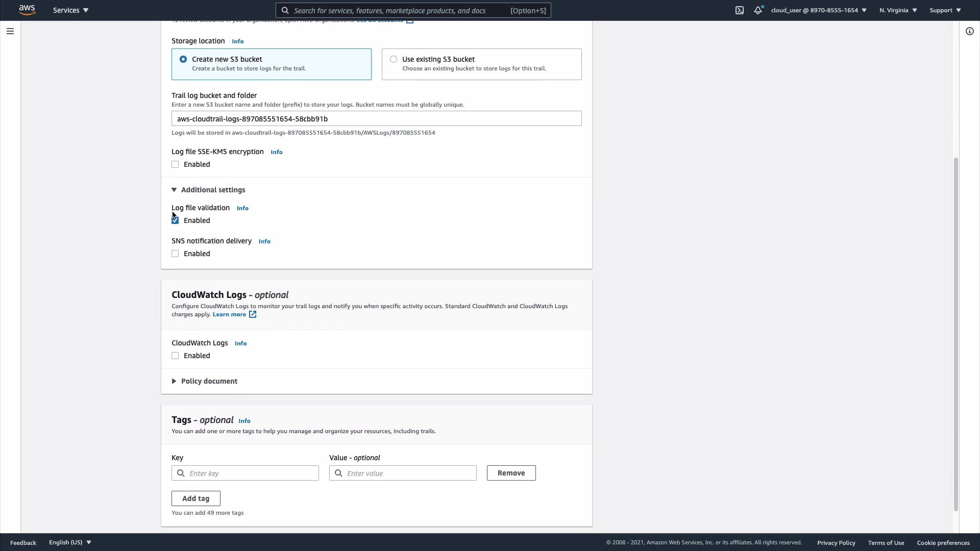Click the page vertical scrollbar
This screenshot has height=551, width=980.
point(955,334)
